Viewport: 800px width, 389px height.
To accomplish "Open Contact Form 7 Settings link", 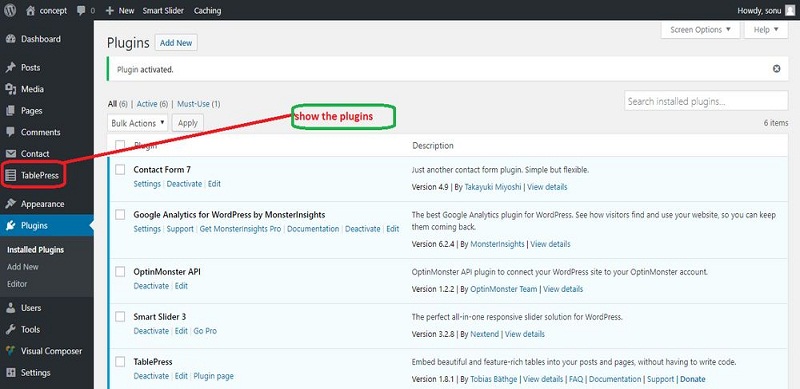I will point(147,184).
